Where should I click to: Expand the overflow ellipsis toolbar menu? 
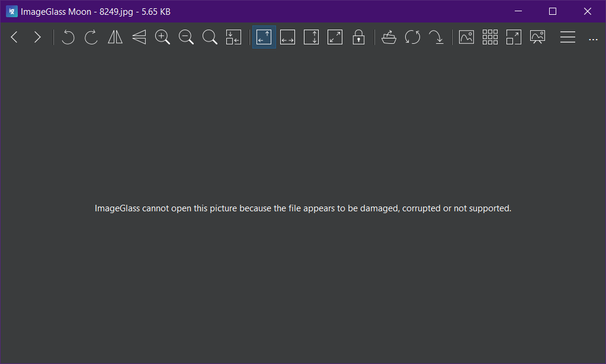point(593,37)
